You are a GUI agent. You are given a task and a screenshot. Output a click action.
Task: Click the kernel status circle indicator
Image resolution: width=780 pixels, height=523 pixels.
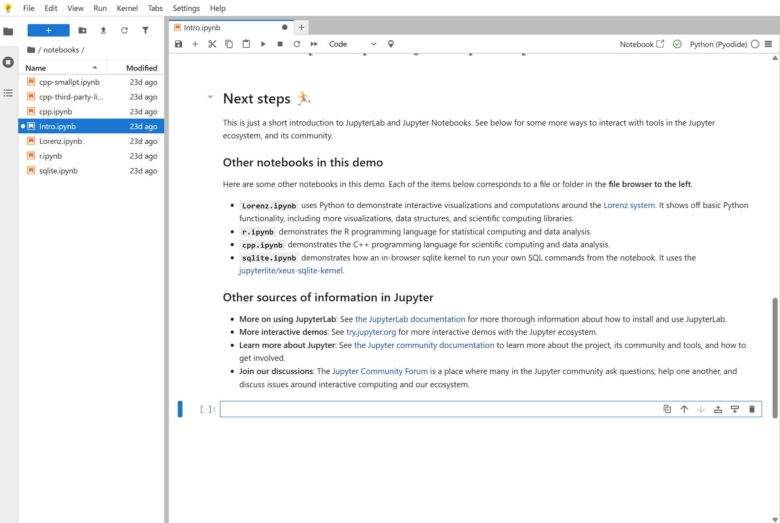[755, 44]
